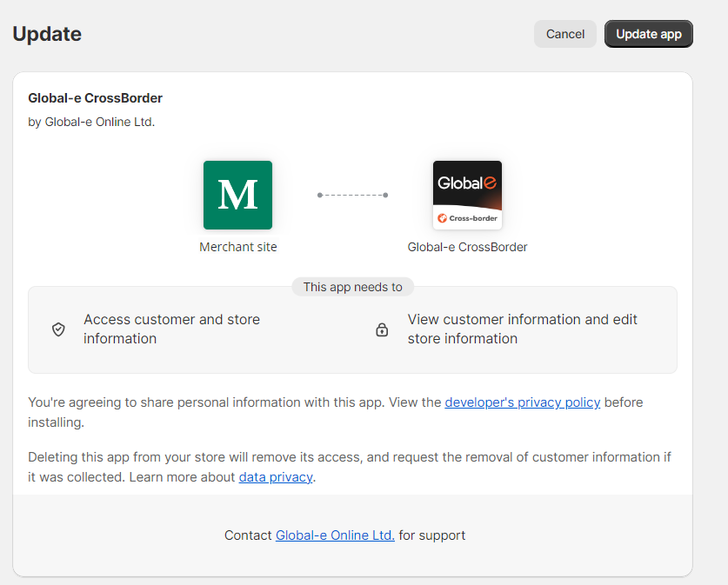This screenshot has width=728, height=585.
Task: Click the "This app needs to" label
Action: coord(352,287)
